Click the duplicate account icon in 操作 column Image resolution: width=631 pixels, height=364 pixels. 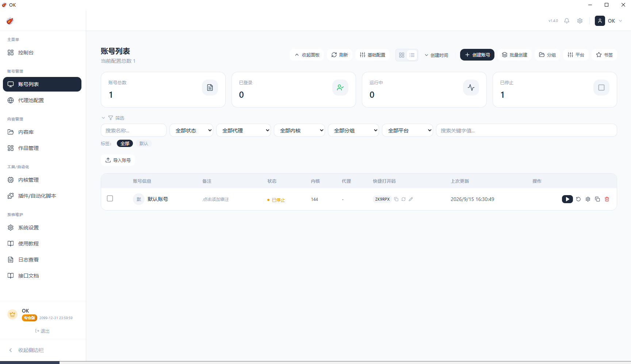click(597, 199)
